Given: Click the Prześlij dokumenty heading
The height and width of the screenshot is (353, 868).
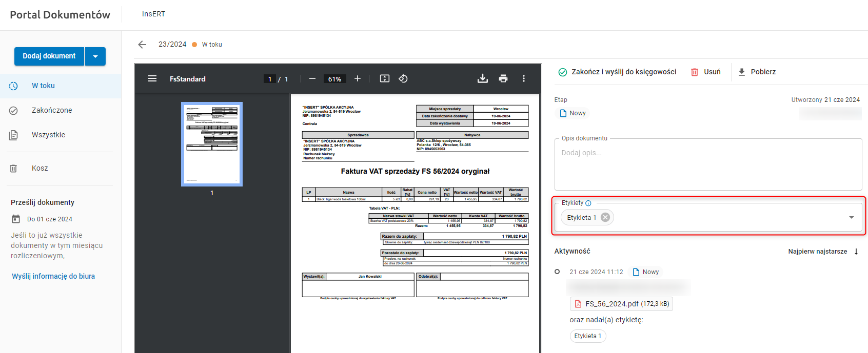Looking at the screenshot, I should click(43, 202).
